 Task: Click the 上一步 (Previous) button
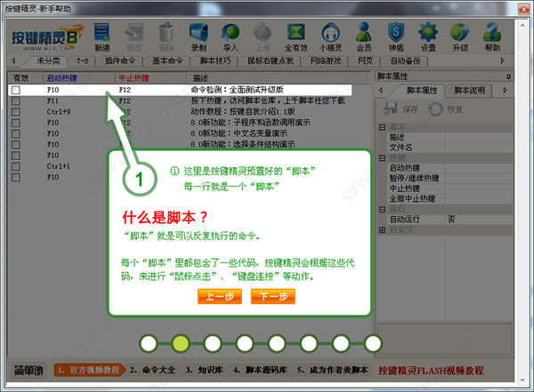[220, 296]
